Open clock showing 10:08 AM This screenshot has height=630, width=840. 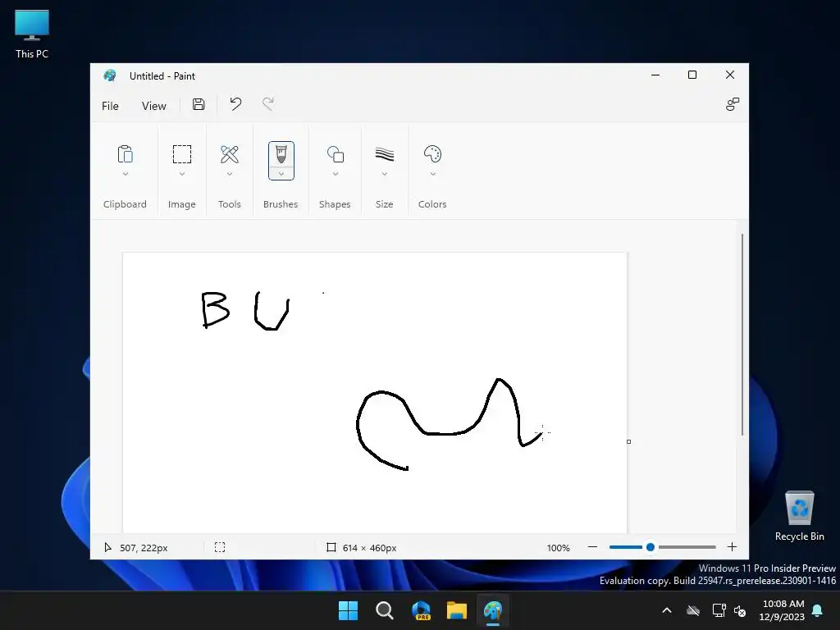coord(782,610)
